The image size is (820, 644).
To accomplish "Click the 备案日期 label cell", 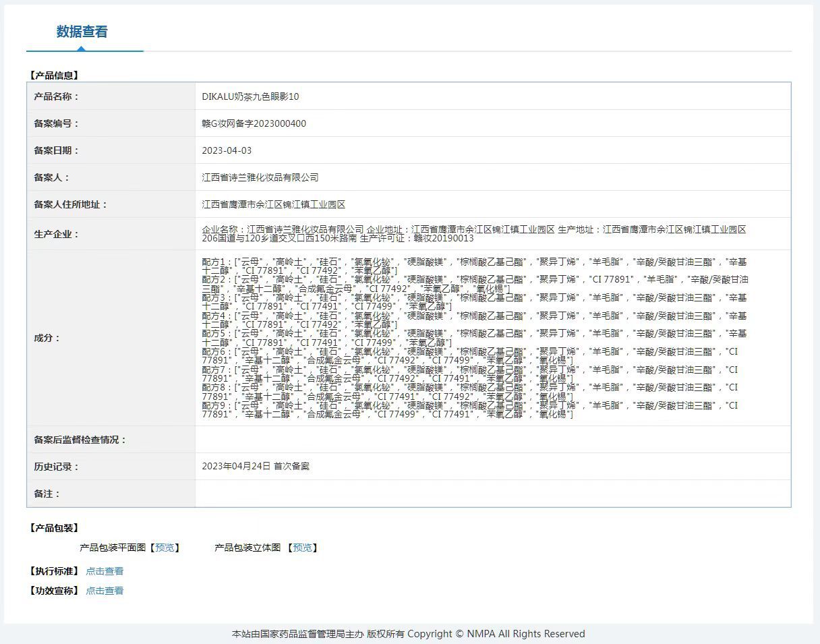I will point(111,150).
